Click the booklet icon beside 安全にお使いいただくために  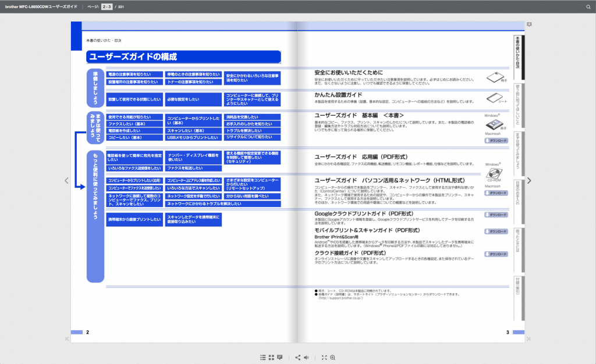(495, 77)
